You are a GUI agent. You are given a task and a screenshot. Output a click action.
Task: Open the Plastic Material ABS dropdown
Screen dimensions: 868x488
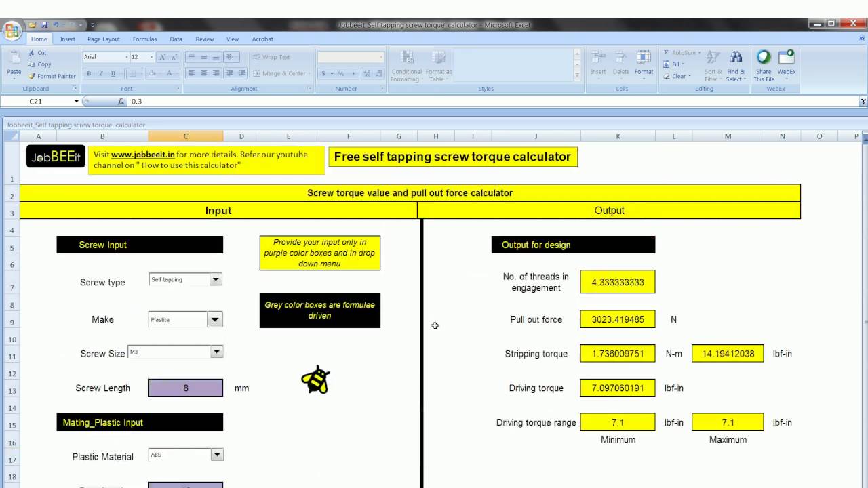click(216, 455)
